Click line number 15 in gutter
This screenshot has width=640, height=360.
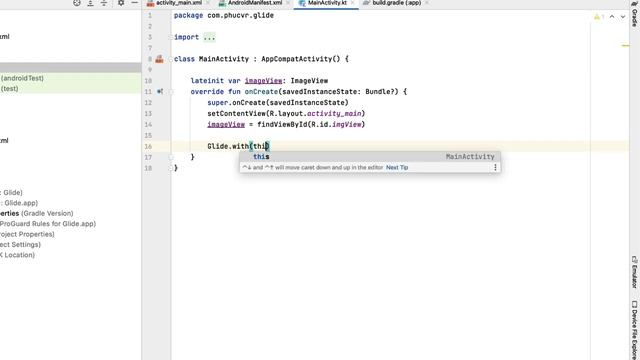(148, 136)
